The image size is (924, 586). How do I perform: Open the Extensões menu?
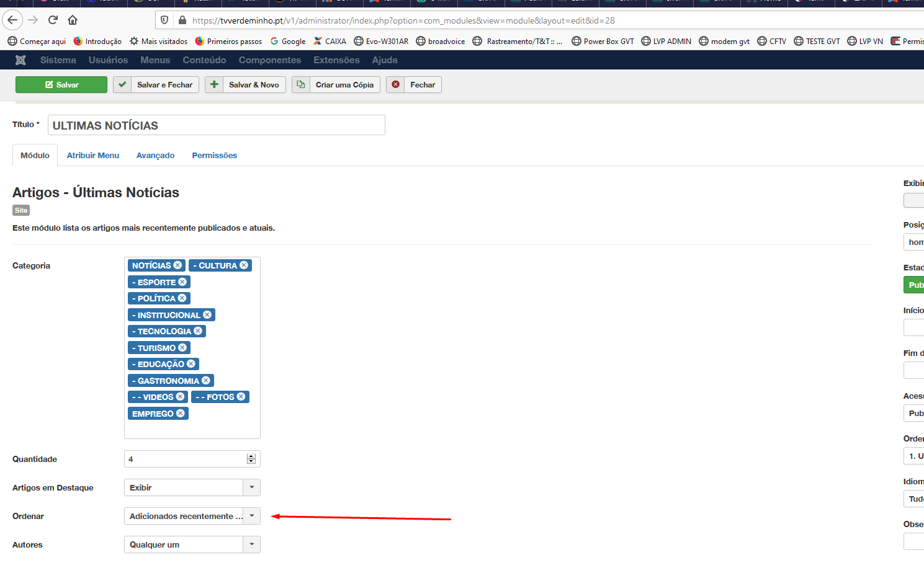click(x=336, y=60)
